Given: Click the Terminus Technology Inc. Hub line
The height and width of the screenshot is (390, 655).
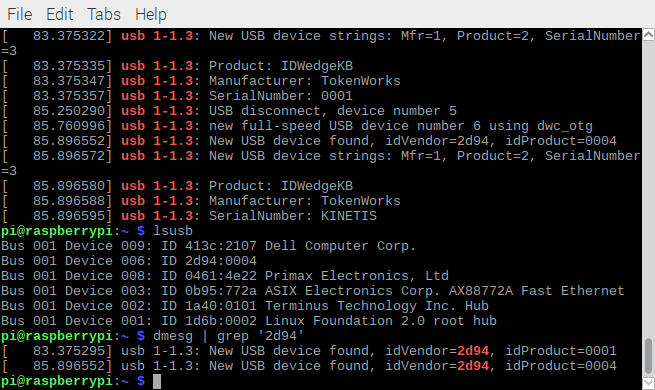Looking at the screenshot, I should click(x=245, y=306).
